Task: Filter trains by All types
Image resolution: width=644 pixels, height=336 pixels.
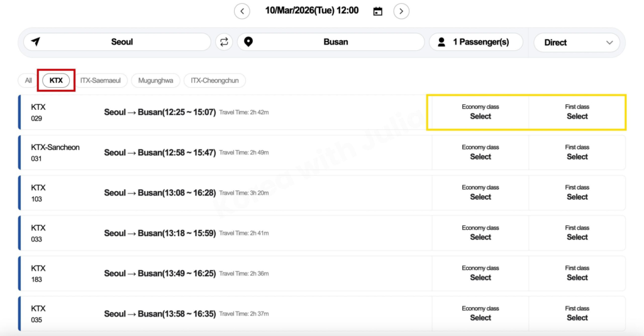Action: [28, 80]
